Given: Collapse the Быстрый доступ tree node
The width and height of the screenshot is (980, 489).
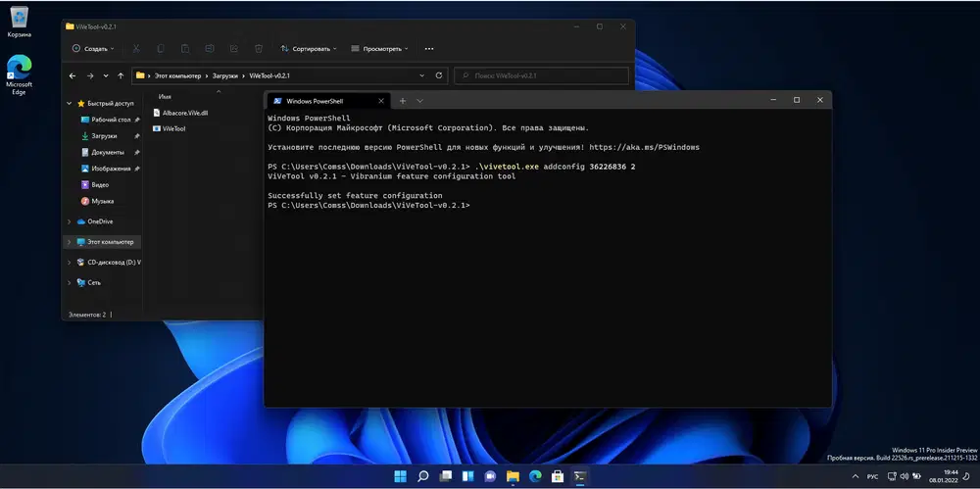Looking at the screenshot, I should [70, 104].
